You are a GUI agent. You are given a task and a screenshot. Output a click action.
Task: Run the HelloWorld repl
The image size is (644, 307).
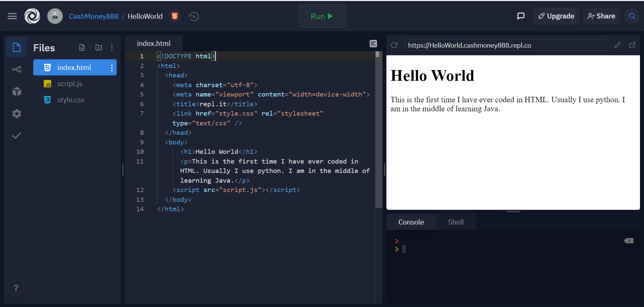(x=322, y=16)
